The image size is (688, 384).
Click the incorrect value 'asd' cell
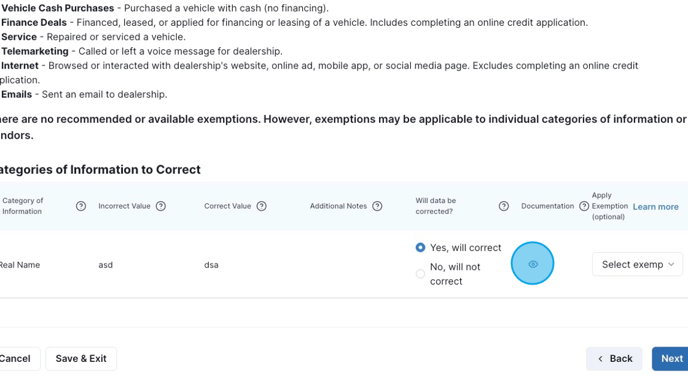coord(105,265)
